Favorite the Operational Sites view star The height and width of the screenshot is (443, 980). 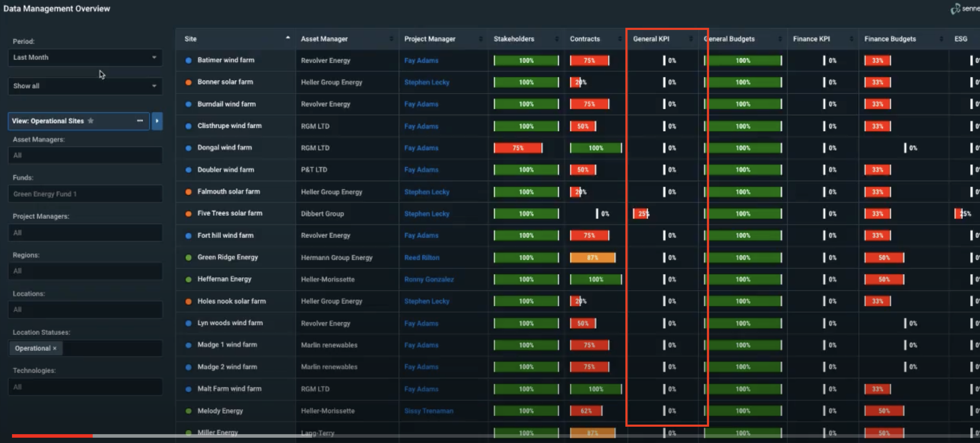tap(90, 121)
